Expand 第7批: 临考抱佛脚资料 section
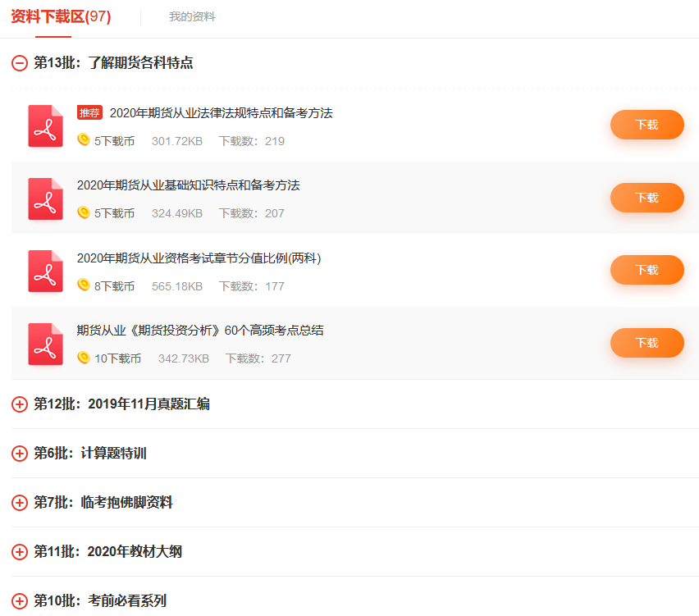 pos(20,503)
